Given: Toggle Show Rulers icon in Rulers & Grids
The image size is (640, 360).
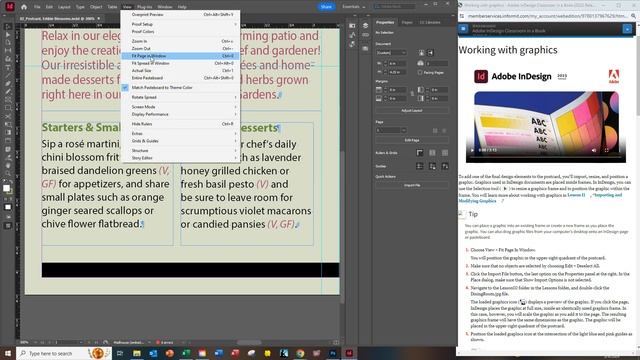Looking at the screenshot, I should point(420,153).
